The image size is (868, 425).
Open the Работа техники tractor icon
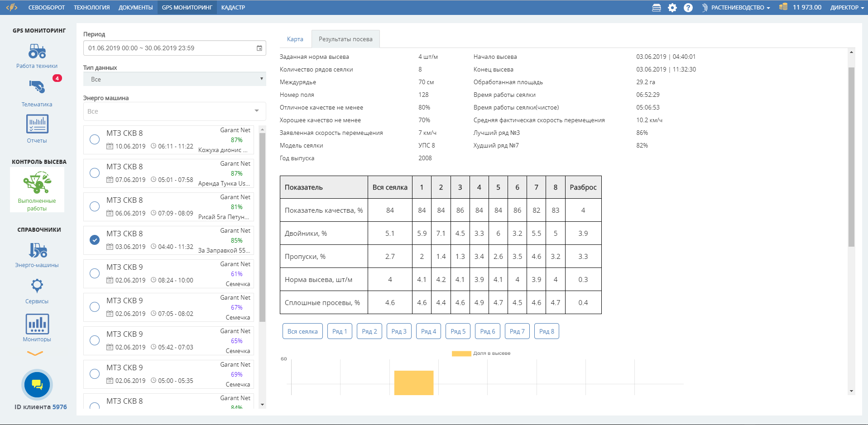point(37,52)
